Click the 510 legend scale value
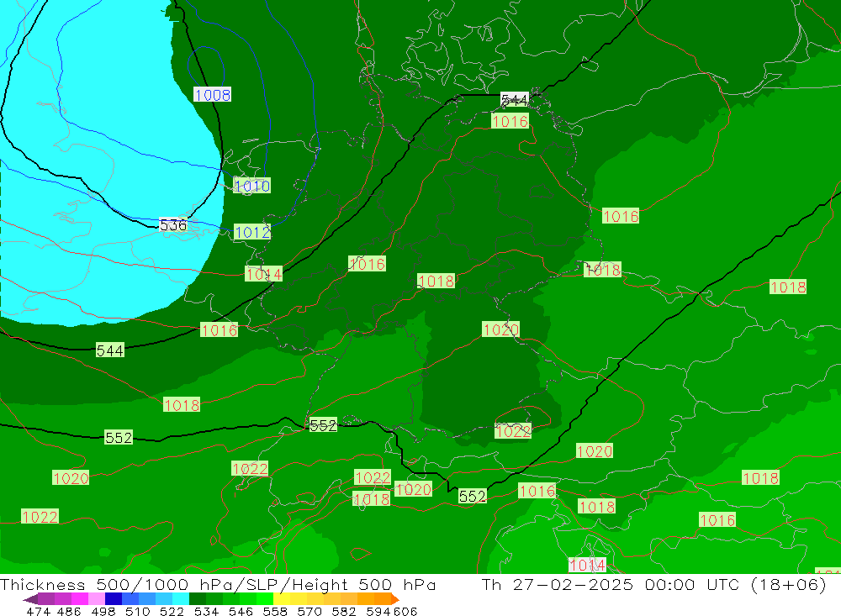 click(x=137, y=612)
